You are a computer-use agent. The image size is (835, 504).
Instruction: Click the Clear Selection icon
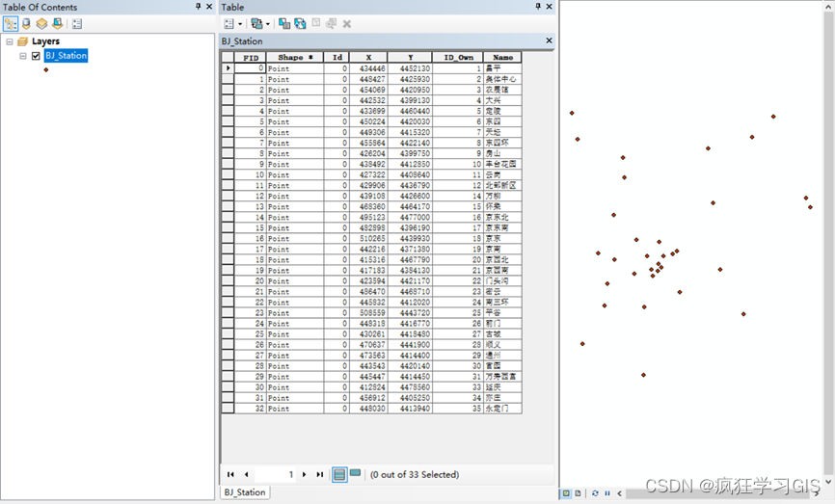point(316,23)
